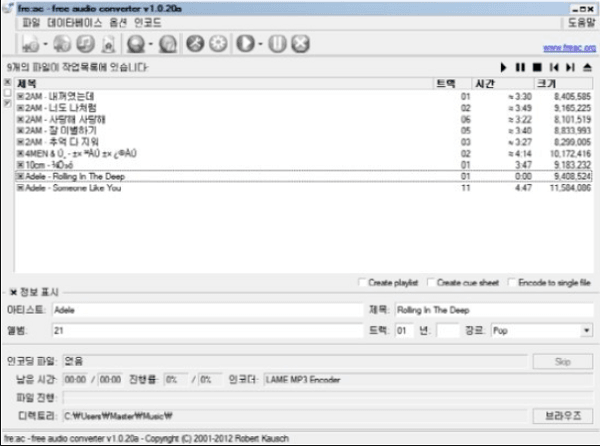
Task: Open general settings from the toolbar icon
Action: point(196,44)
